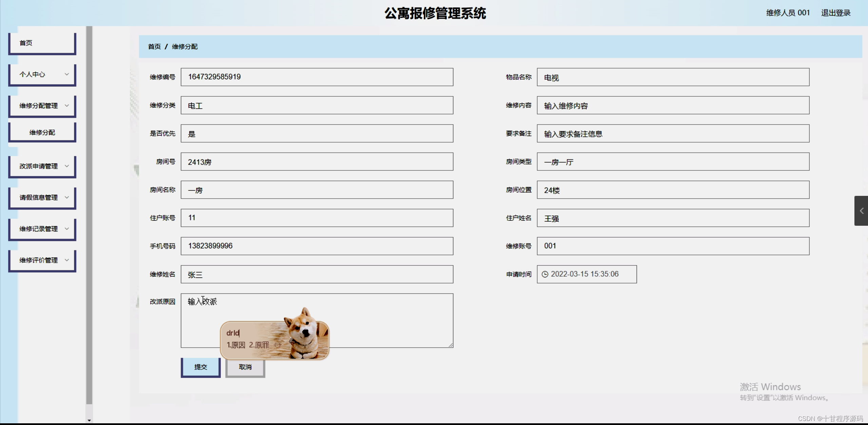Click the 取消 button

coord(245,367)
